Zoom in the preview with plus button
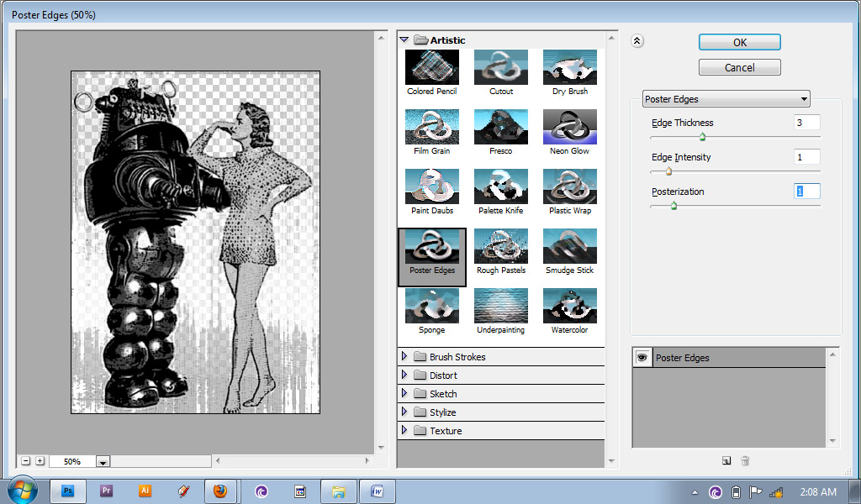Image resolution: width=861 pixels, height=504 pixels. 40,461
